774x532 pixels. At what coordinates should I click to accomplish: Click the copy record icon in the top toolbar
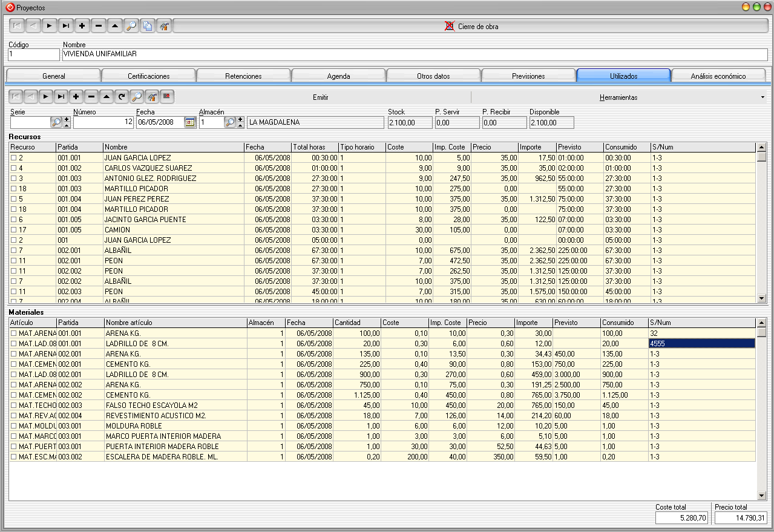[x=148, y=26]
